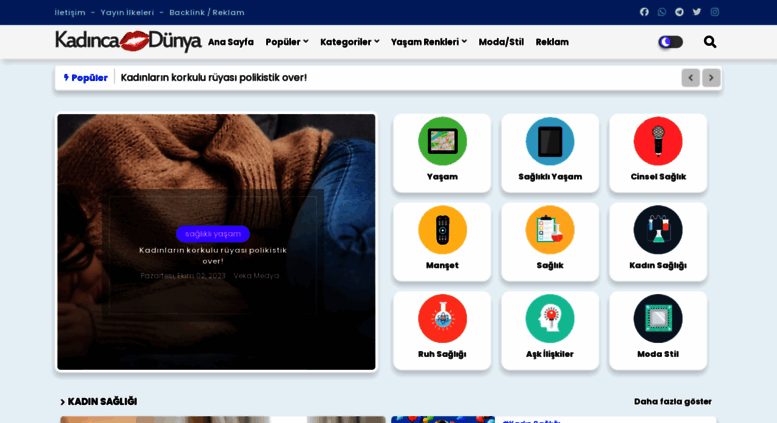Click the Cinsel Sağlık card label

click(x=658, y=177)
